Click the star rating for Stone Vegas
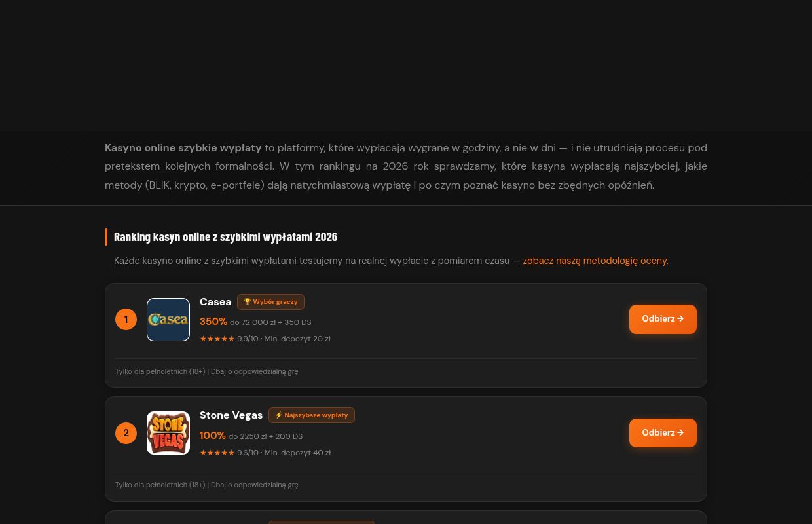 click(217, 453)
